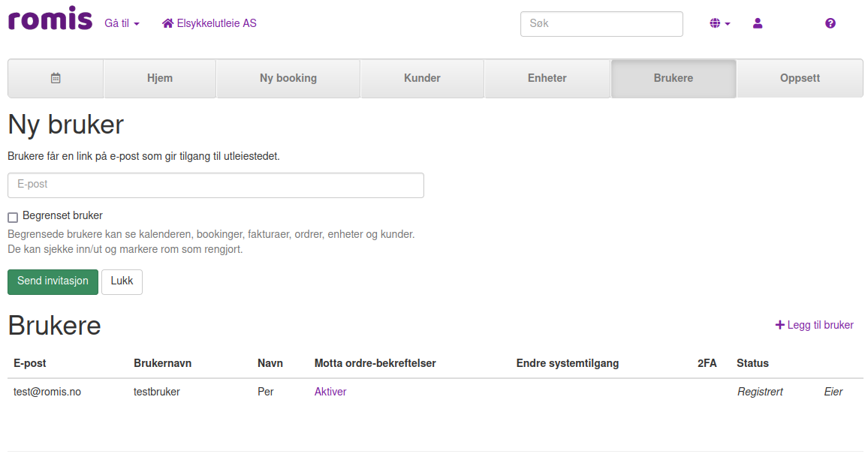Open Elsykkelutleie AS home link
This screenshot has width=868, height=466.
click(209, 23)
